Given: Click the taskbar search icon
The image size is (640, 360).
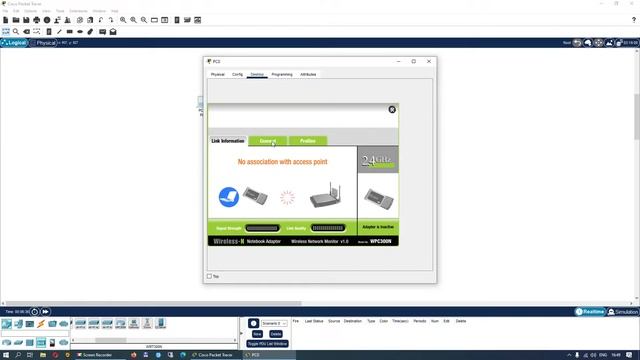Looking at the screenshot, I should click(18, 355).
